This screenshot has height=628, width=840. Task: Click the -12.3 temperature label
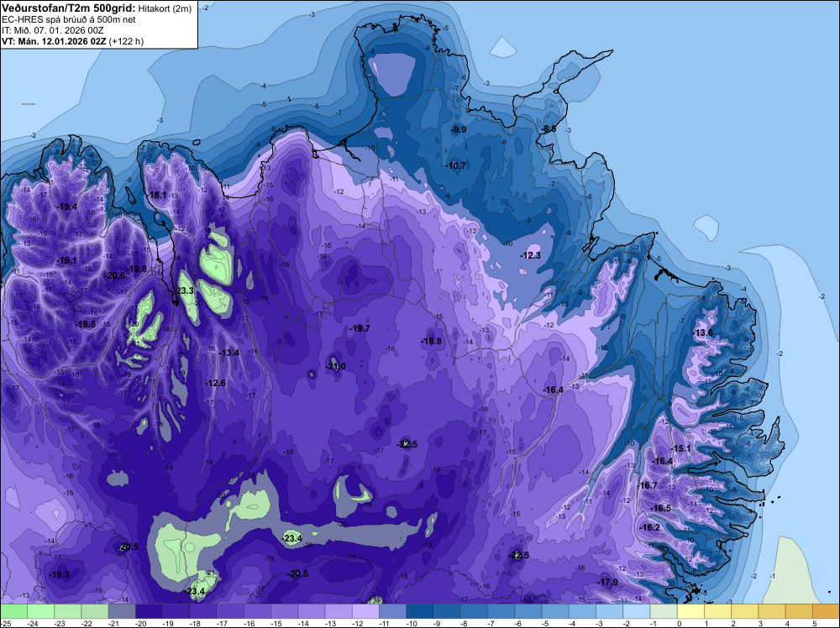click(530, 255)
